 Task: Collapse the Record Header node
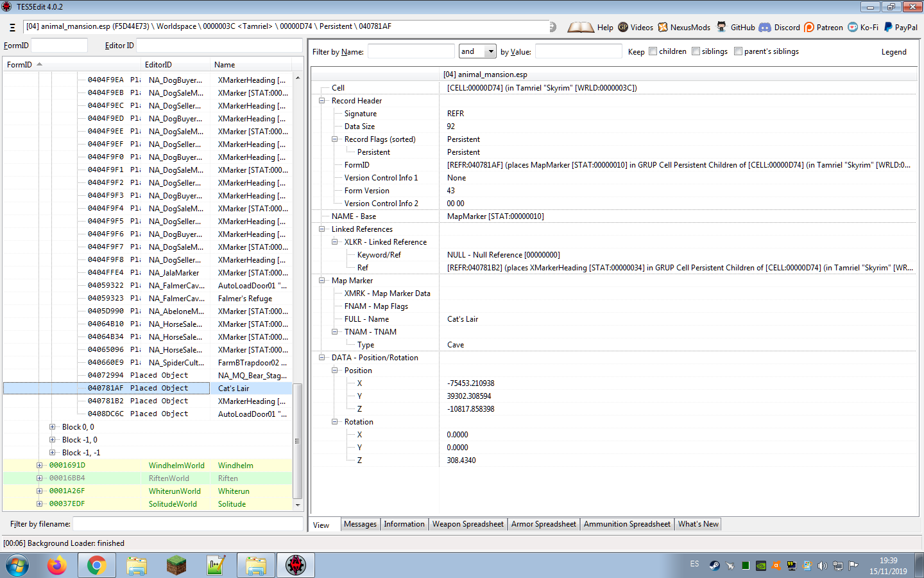[322, 101]
